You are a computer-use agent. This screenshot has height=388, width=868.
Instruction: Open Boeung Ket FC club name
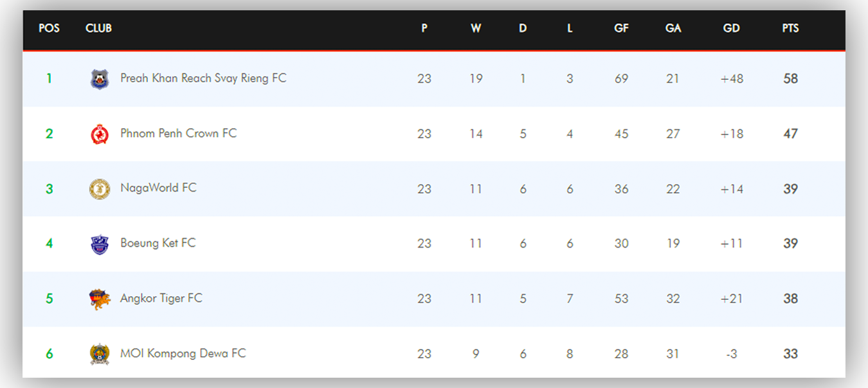pyautogui.click(x=158, y=243)
